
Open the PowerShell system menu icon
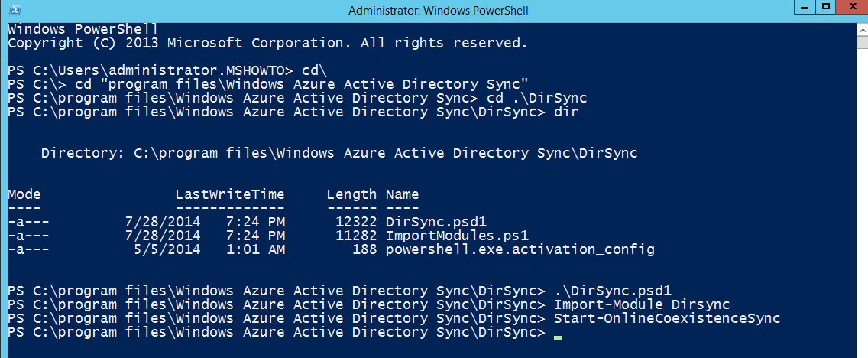(15, 10)
